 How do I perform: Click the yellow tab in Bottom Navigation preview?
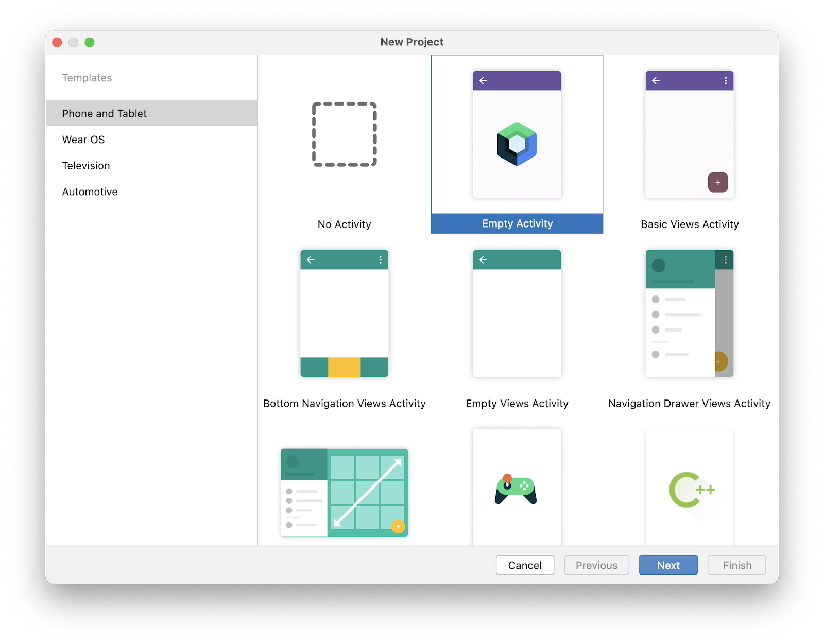(344, 366)
